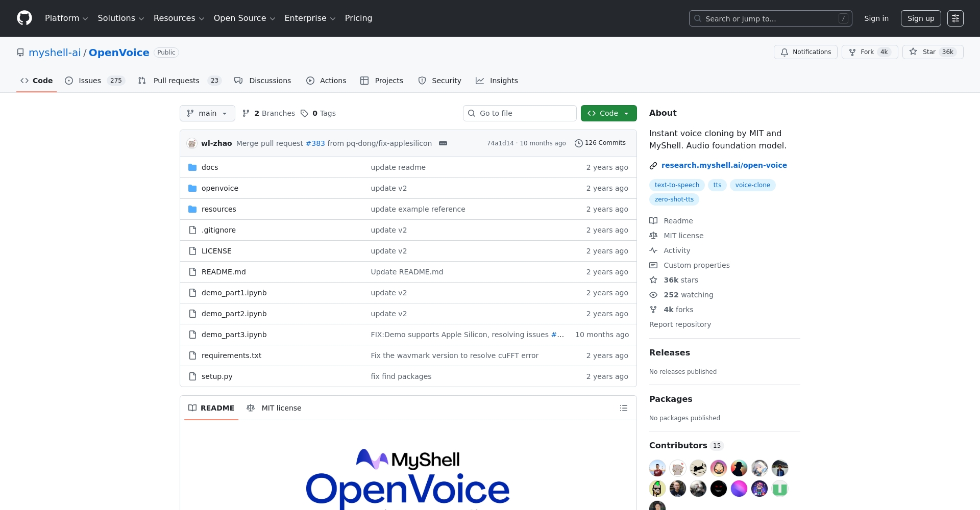This screenshot has height=510, width=980.
Task: Switch to the Pull requests tab
Action: pos(176,81)
